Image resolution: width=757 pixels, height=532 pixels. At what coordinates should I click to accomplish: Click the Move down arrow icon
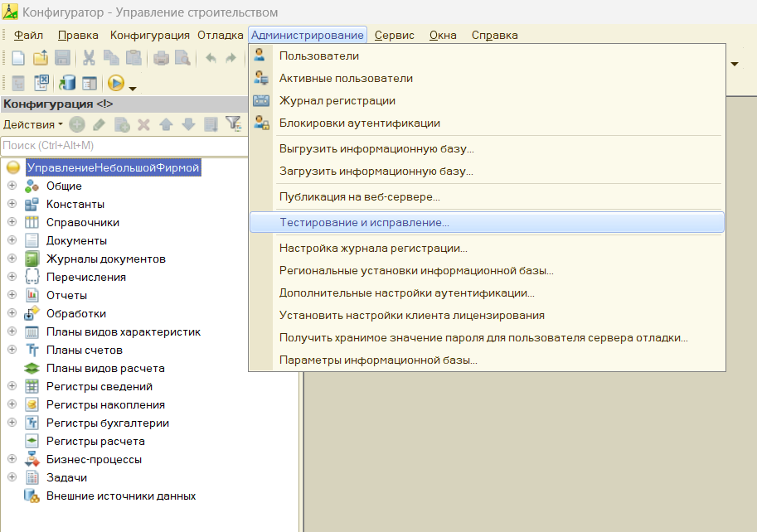pos(188,124)
